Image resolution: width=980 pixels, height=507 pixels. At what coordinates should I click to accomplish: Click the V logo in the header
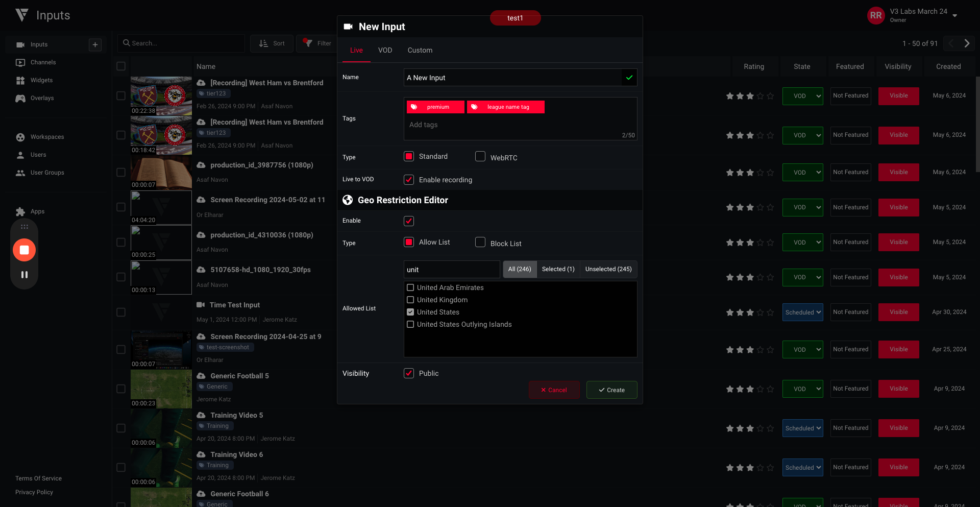click(x=21, y=15)
